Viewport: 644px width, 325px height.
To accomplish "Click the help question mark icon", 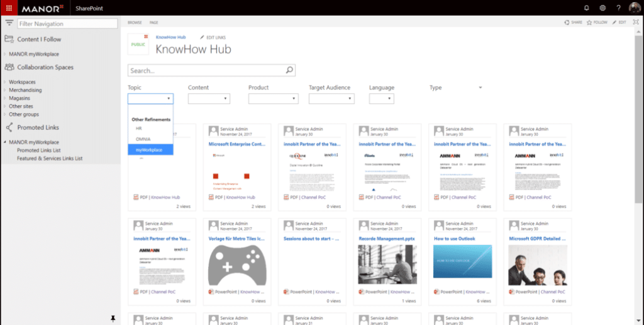I will [618, 8].
